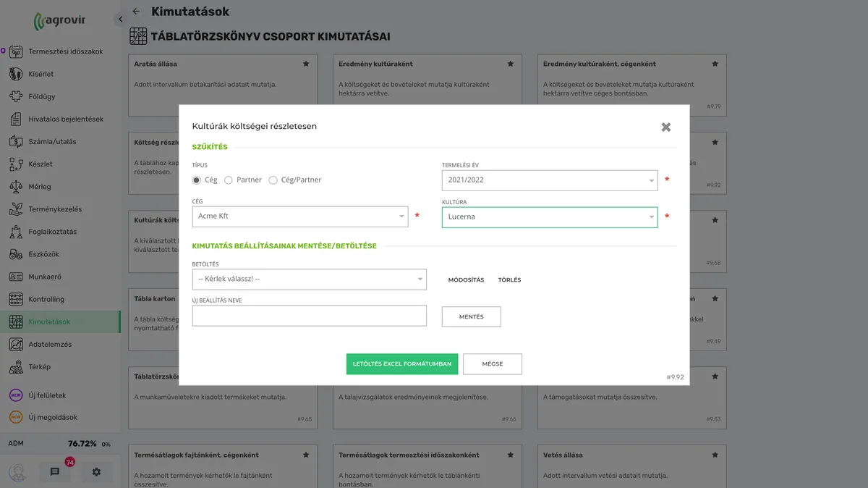868x488 pixels.
Task: Close the dialog with the X icon
Action: (665, 127)
